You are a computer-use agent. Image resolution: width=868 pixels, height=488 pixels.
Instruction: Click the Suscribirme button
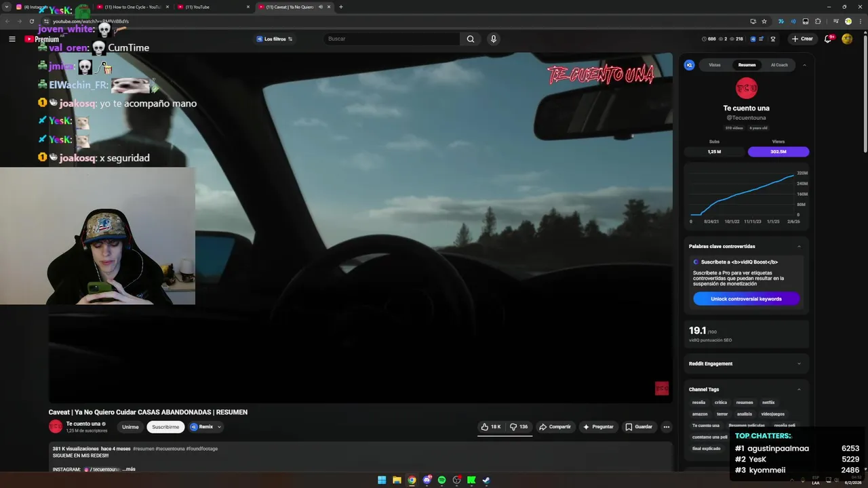[x=165, y=427]
